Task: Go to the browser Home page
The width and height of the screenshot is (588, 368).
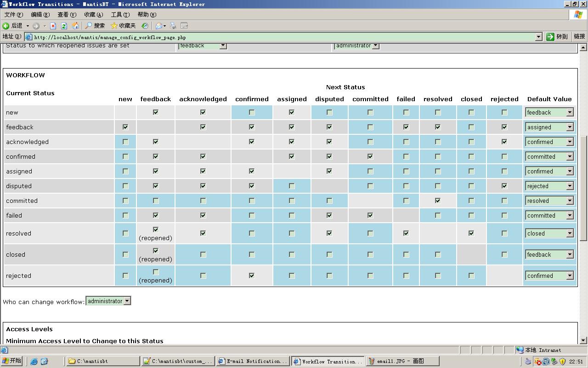Action: (x=75, y=26)
